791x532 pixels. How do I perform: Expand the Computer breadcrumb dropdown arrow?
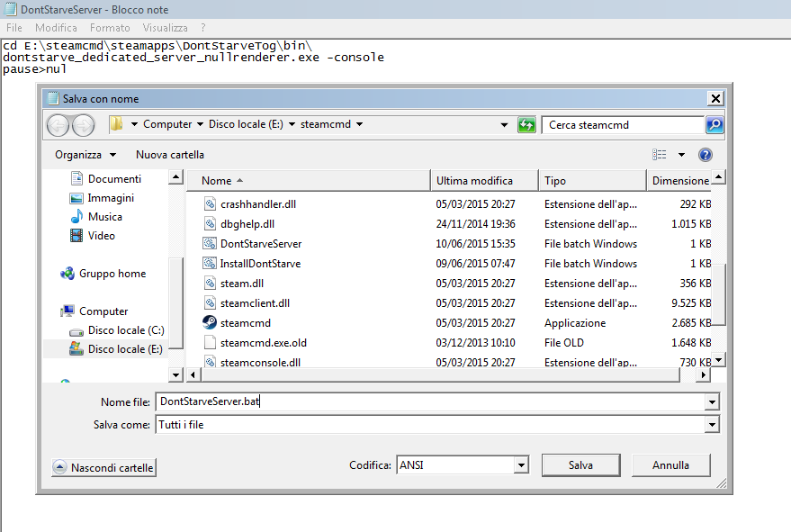(201, 124)
